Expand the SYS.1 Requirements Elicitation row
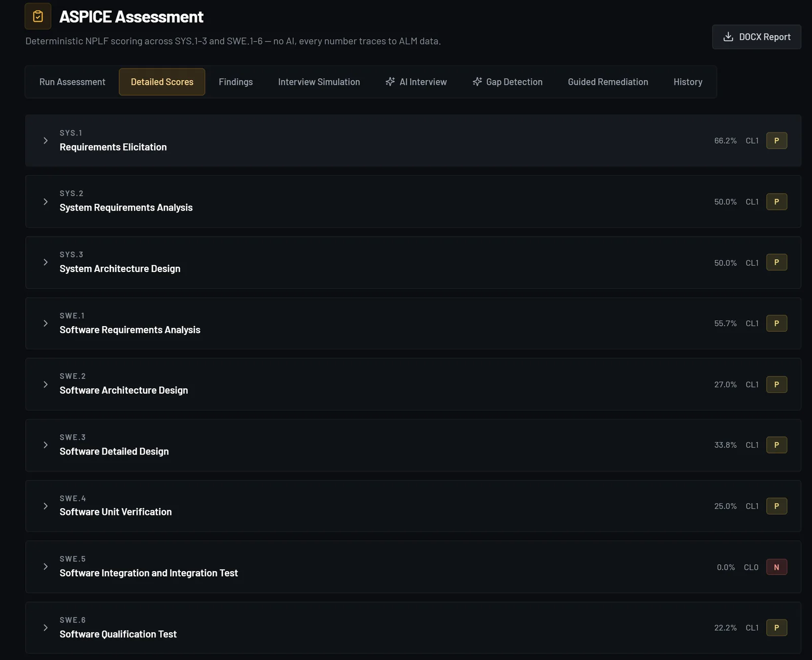Viewport: 812px width, 660px height. [413, 141]
